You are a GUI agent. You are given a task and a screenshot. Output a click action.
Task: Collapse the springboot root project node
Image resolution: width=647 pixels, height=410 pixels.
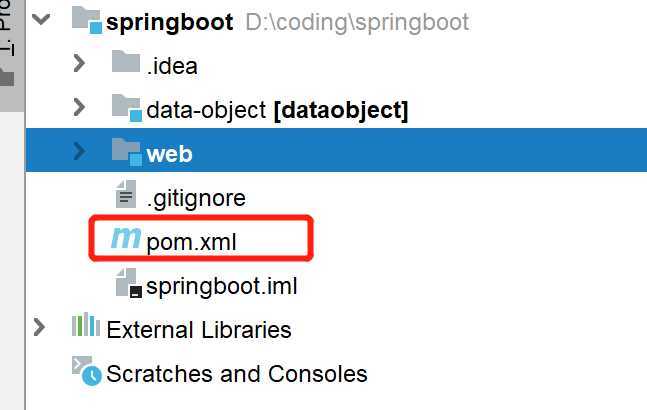[x=41, y=19]
